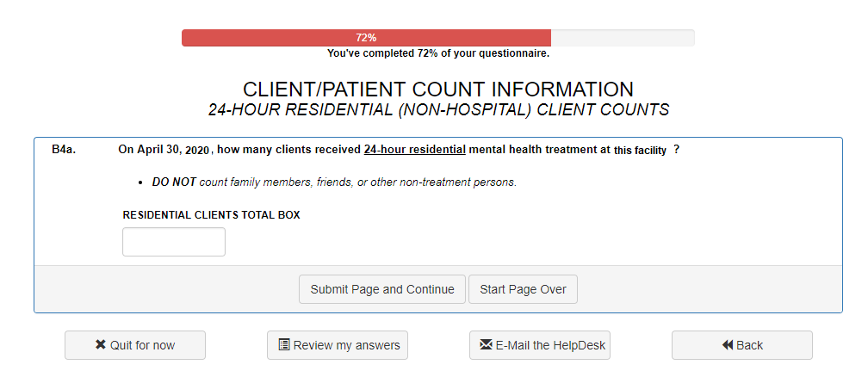Click the list icon beside Review my answers
Image resolution: width=868 pixels, height=377 pixels.
283,345
